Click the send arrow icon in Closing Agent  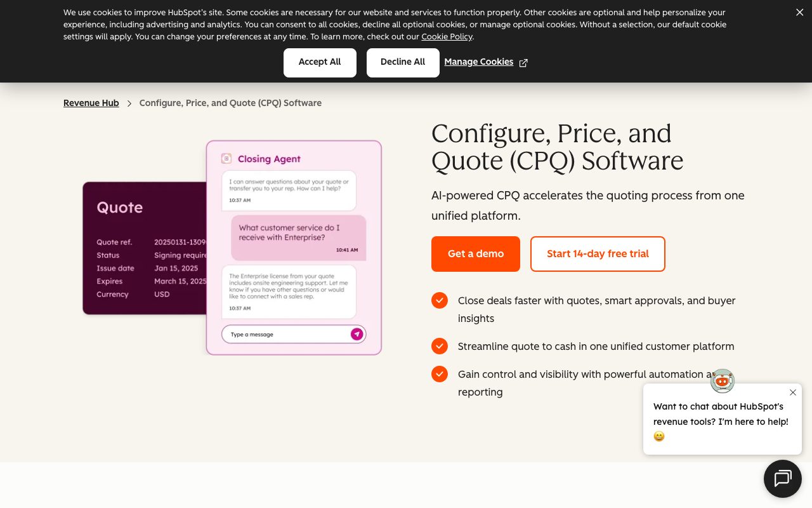pos(357,334)
